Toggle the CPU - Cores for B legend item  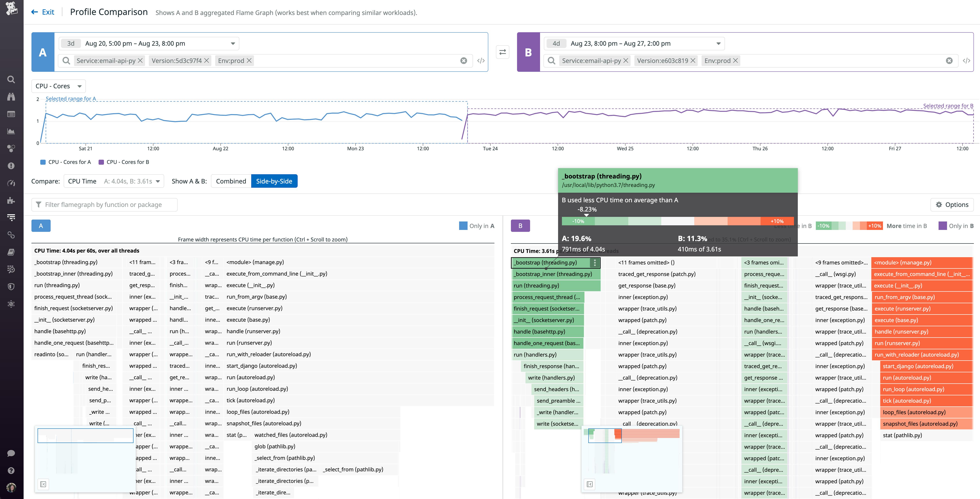click(126, 162)
